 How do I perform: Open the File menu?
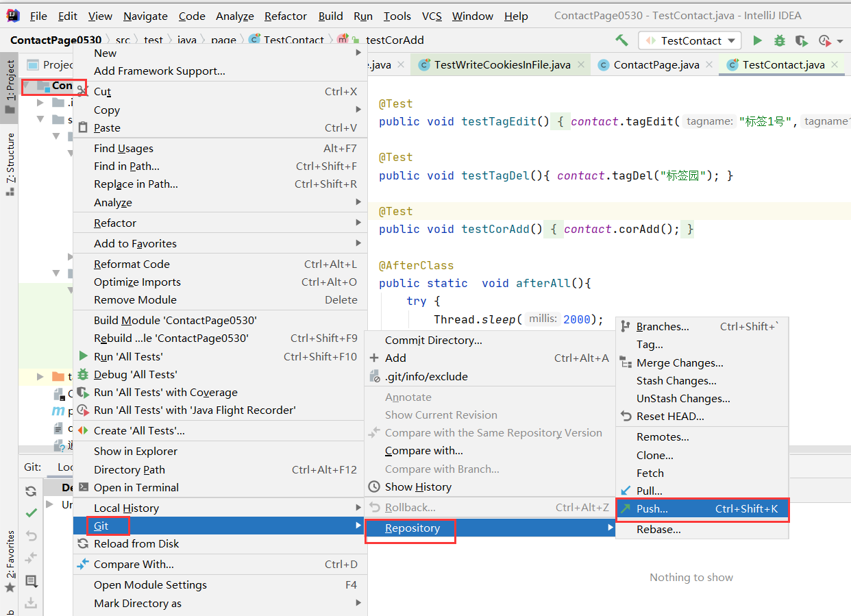pos(38,16)
